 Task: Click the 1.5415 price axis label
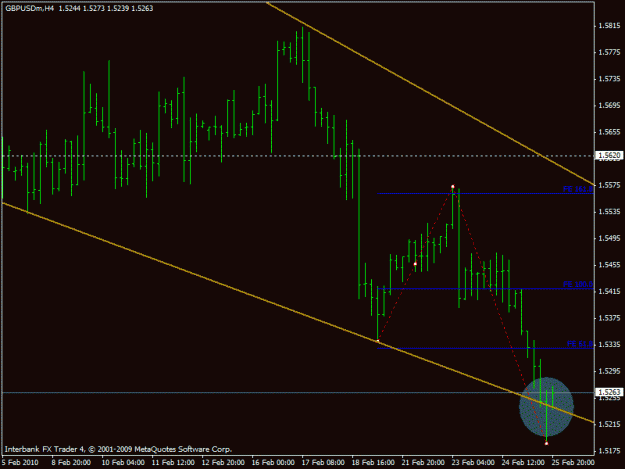click(x=609, y=291)
